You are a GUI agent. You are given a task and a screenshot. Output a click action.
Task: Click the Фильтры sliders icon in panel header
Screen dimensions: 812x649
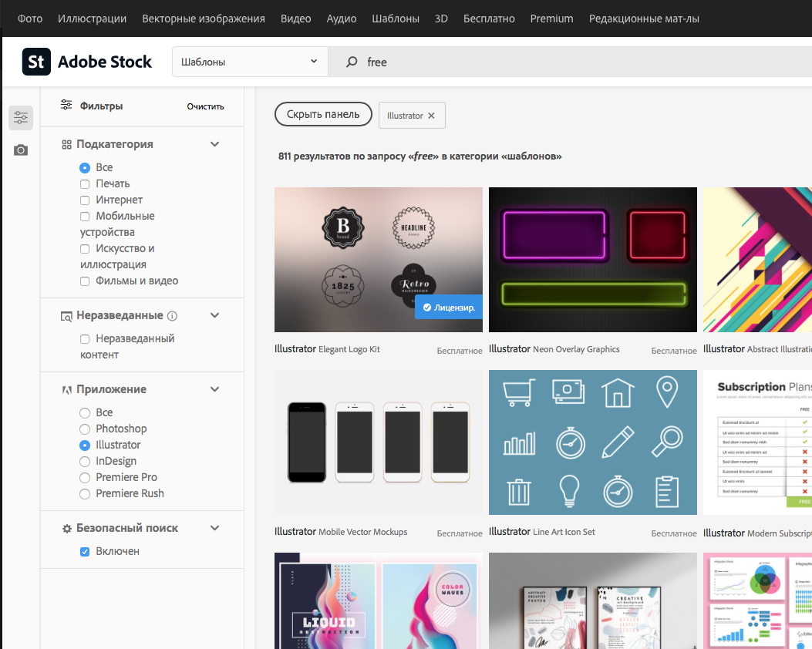66,105
